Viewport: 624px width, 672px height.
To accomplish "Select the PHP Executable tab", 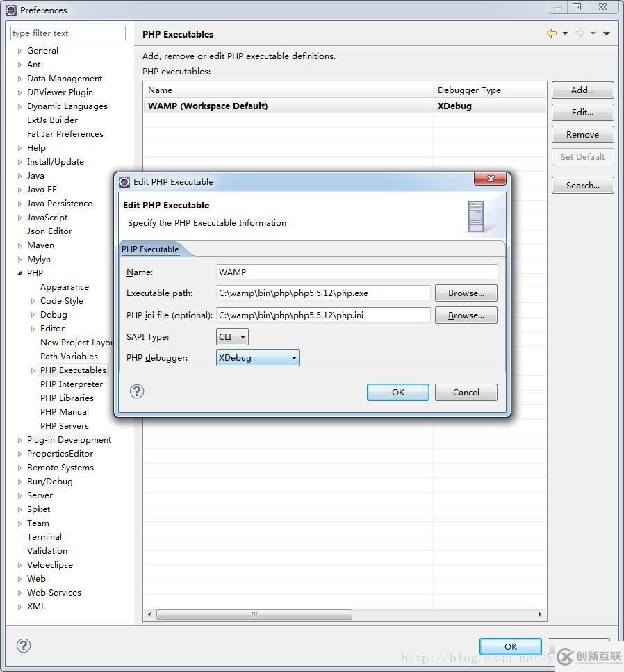I will 150,249.
